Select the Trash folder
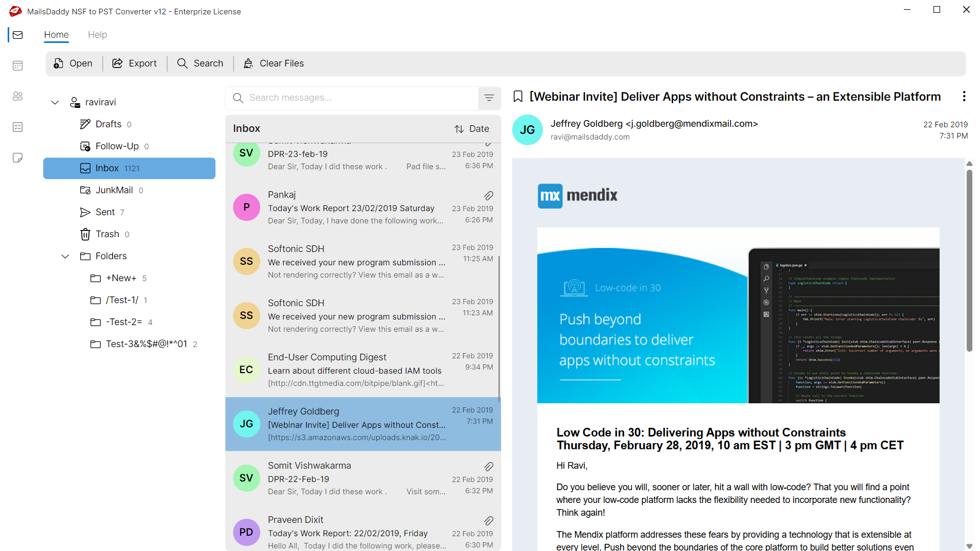Screen dimensions: 980x551 (129, 234)
